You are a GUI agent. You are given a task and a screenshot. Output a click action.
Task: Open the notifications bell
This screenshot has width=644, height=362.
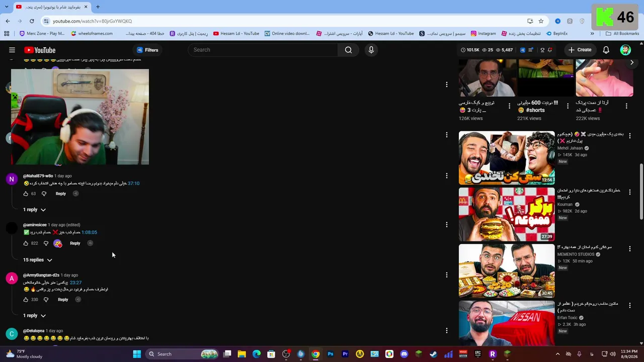606,50
